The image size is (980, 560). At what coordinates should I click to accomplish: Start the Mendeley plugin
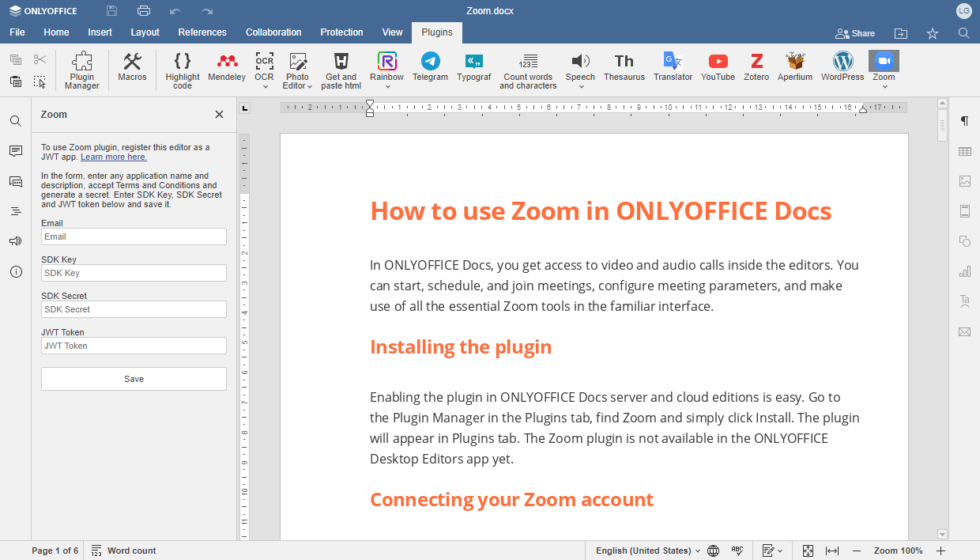(227, 66)
